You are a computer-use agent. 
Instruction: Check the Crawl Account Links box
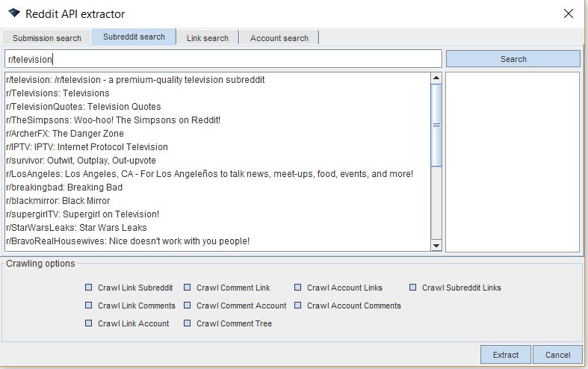(x=298, y=288)
